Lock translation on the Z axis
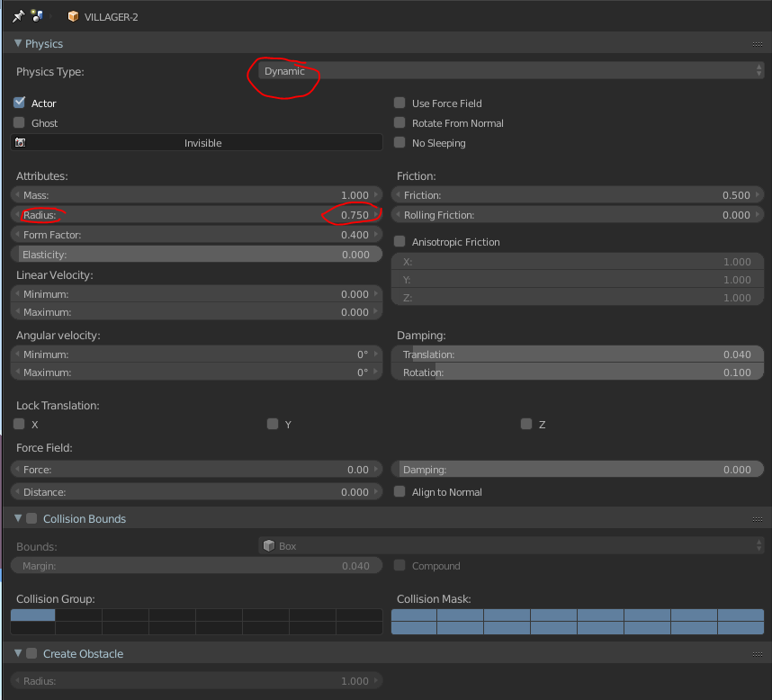772x700 pixels. click(x=526, y=425)
